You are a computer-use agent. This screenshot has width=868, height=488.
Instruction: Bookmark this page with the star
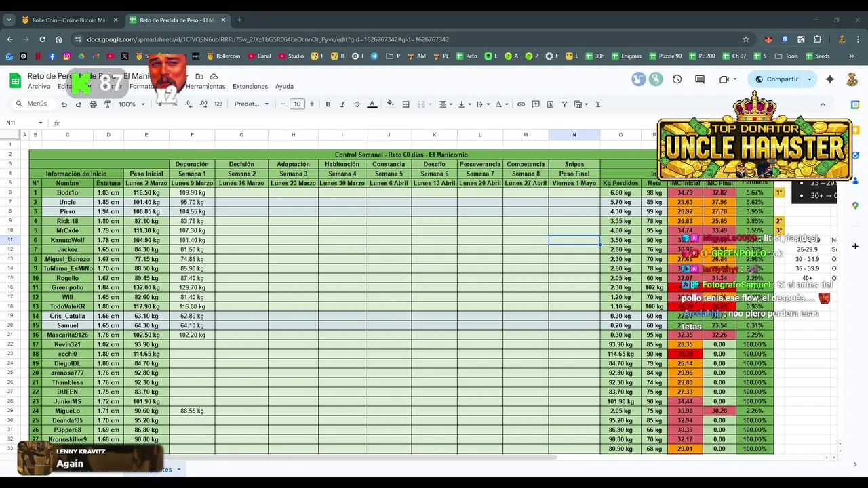coord(746,39)
